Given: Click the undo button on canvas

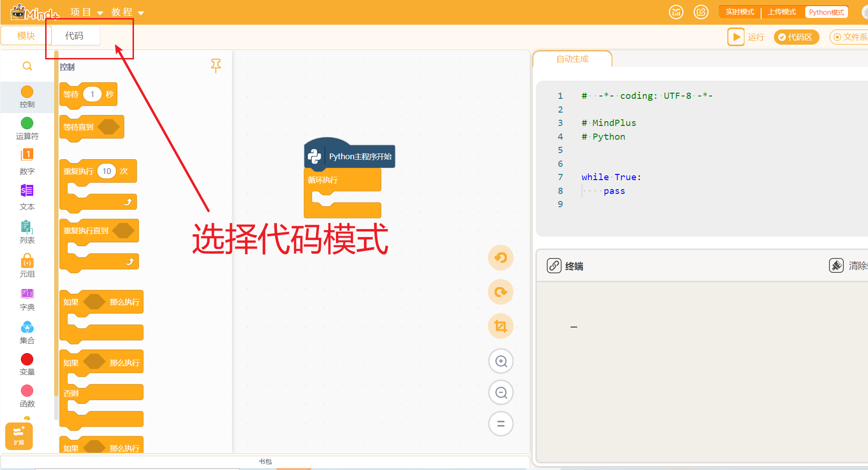Looking at the screenshot, I should click(x=501, y=258).
